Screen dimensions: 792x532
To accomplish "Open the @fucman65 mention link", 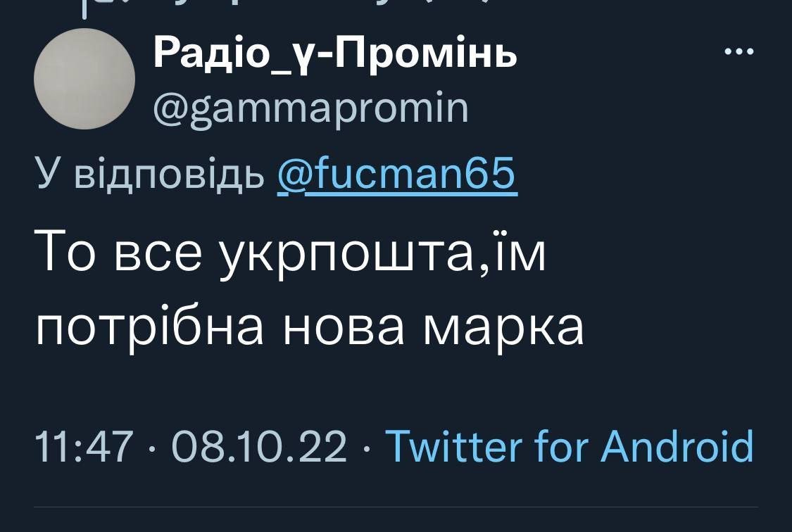I will pos(398,175).
